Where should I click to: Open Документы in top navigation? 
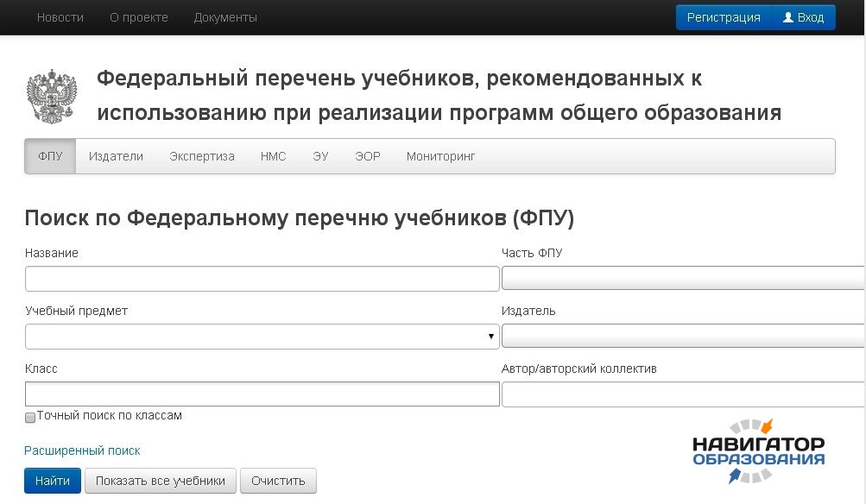225,17
